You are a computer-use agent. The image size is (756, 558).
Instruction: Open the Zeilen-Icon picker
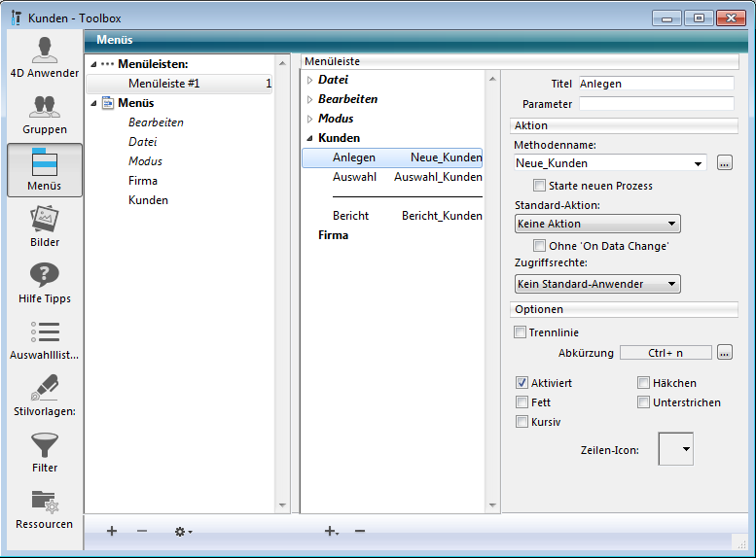pyautogui.click(x=676, y=449)
